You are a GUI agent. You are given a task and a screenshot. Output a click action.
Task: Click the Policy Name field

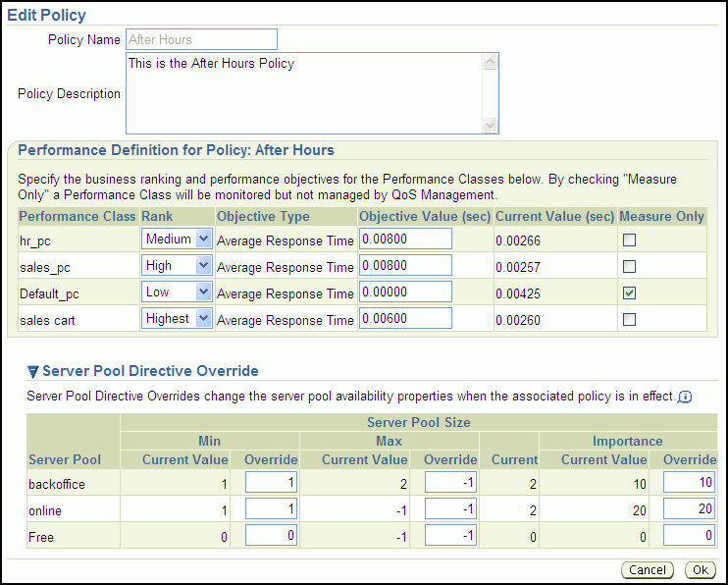click(201, 39)
